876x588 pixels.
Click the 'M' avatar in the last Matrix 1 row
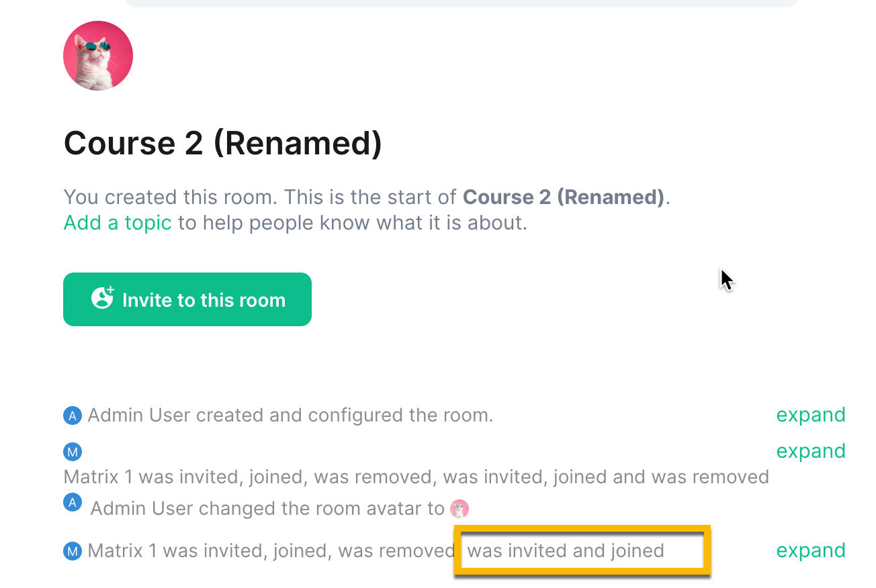tap(72, 551)
